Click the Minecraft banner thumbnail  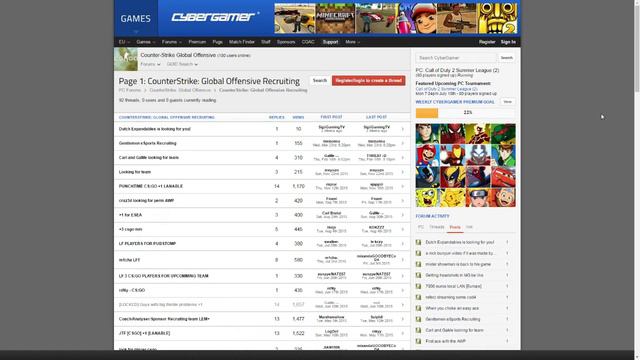click(335, 19)
